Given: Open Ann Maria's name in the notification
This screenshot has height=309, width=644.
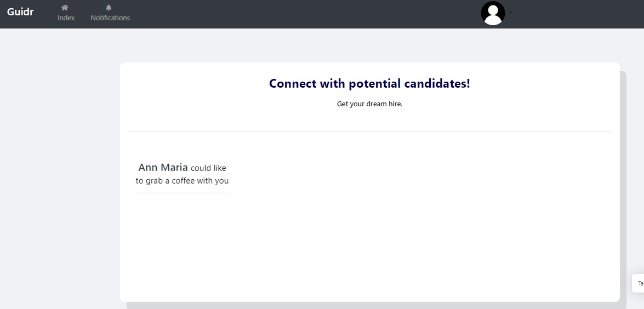Looking at the screenshot, I should point(163,167).
